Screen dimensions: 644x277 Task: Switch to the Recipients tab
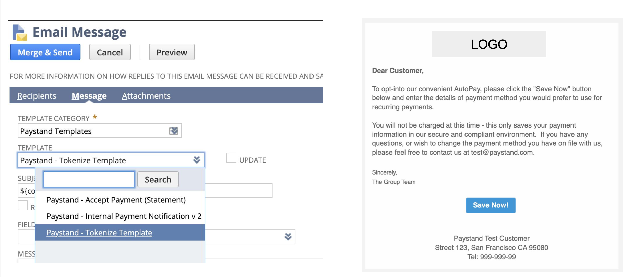(x=37, y=96)
